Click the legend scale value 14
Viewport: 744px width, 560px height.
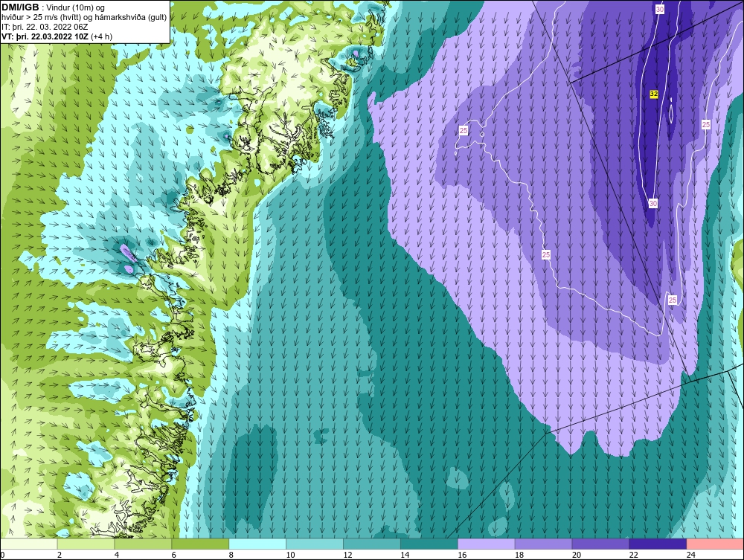405,555
